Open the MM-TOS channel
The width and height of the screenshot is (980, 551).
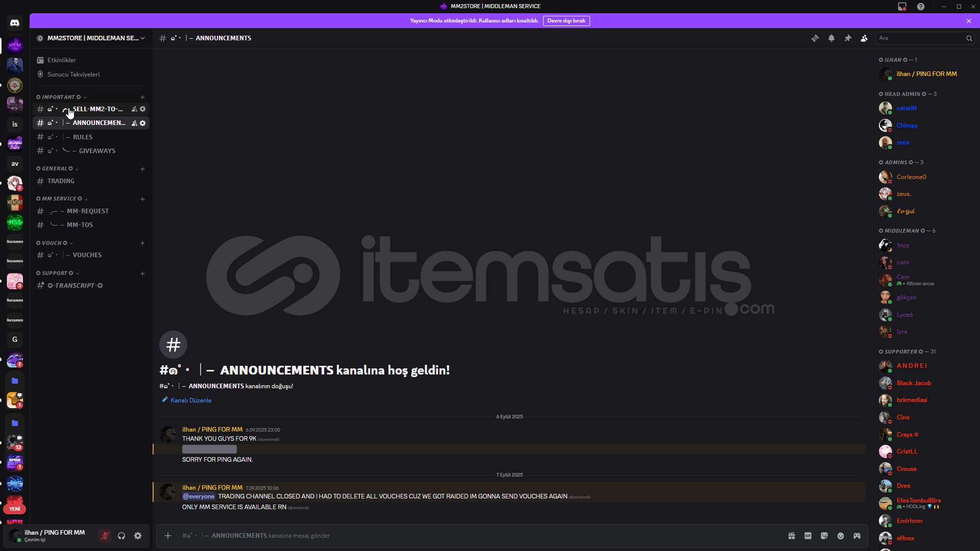(91, 225)
